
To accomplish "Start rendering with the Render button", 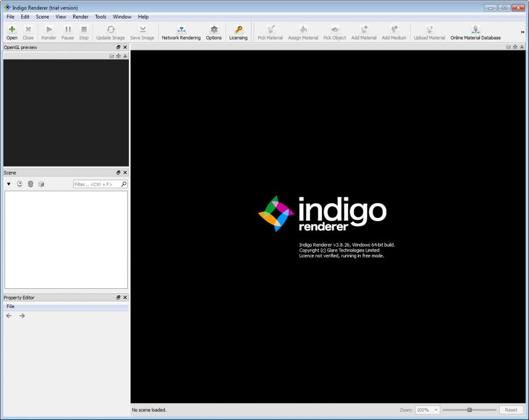I will [48, 33].
